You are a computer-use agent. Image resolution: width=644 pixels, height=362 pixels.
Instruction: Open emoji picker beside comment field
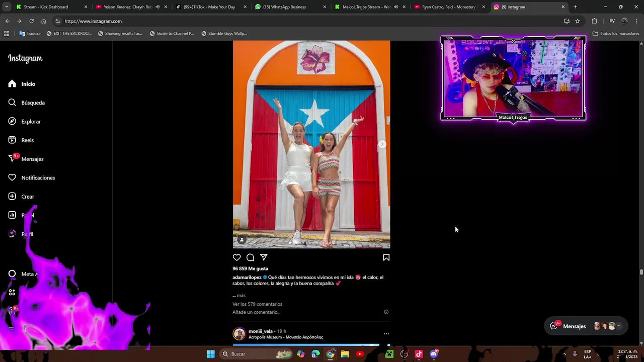pyautogui.click(x=386, y=312)
